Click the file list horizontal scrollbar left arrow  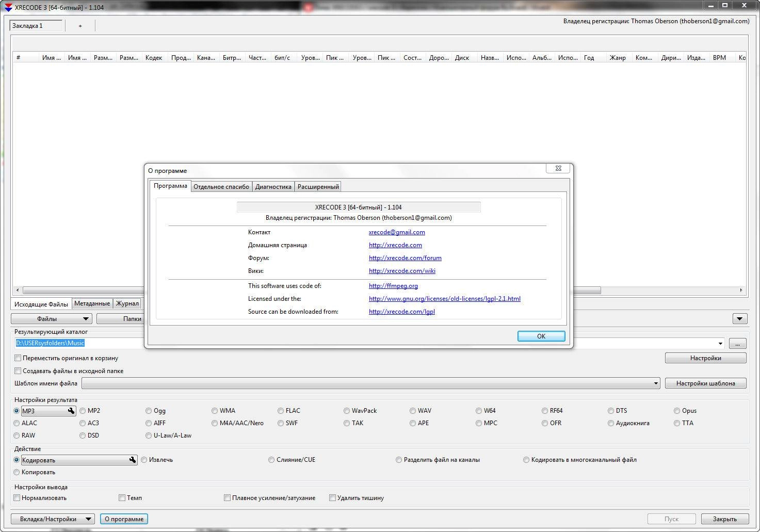[x=18, y=291]
